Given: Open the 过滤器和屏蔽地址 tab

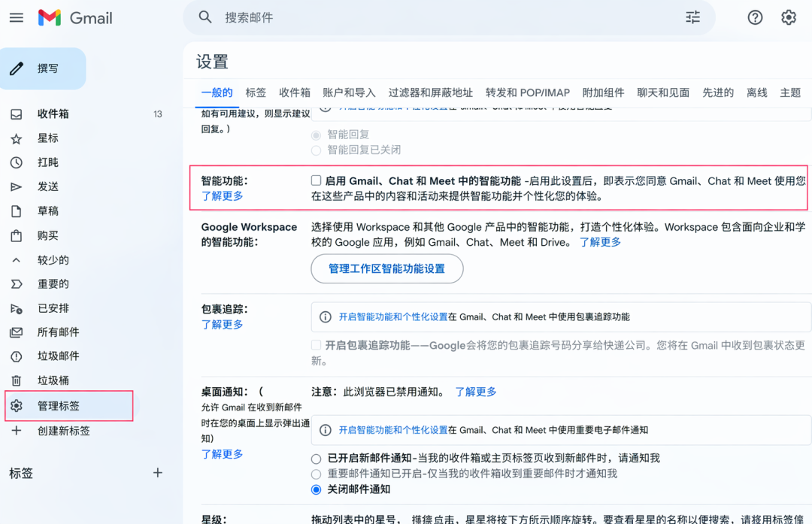Looking at the screenshot, I should pyautogui.click(x=430, y=92).
